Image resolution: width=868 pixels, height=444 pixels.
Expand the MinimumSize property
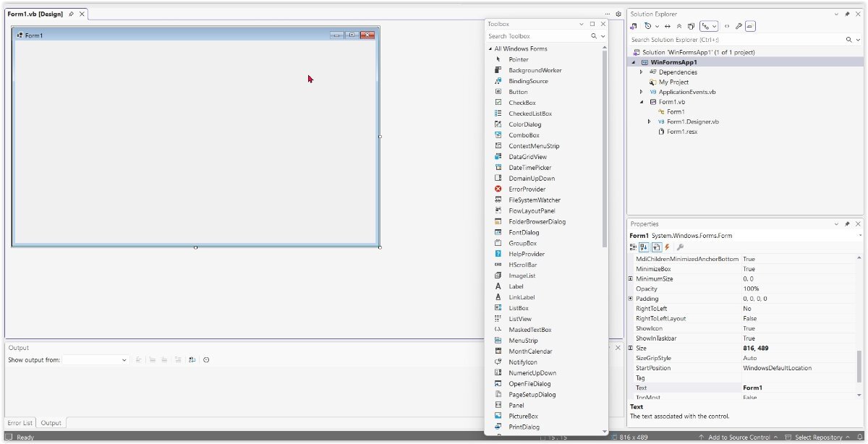[631, 279]
